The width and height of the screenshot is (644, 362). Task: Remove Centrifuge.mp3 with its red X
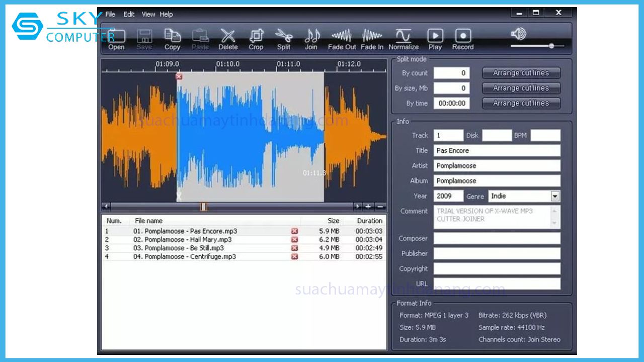coord(294,257)
